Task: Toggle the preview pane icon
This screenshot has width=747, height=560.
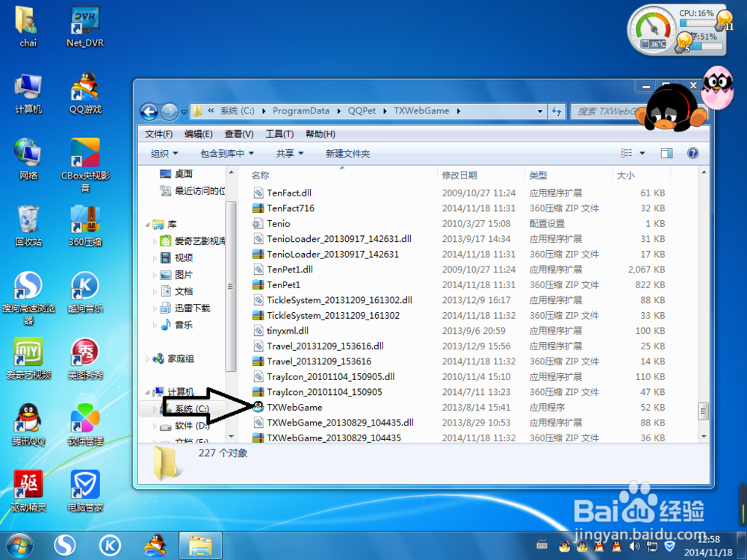Action: click(x=666, y=153)
